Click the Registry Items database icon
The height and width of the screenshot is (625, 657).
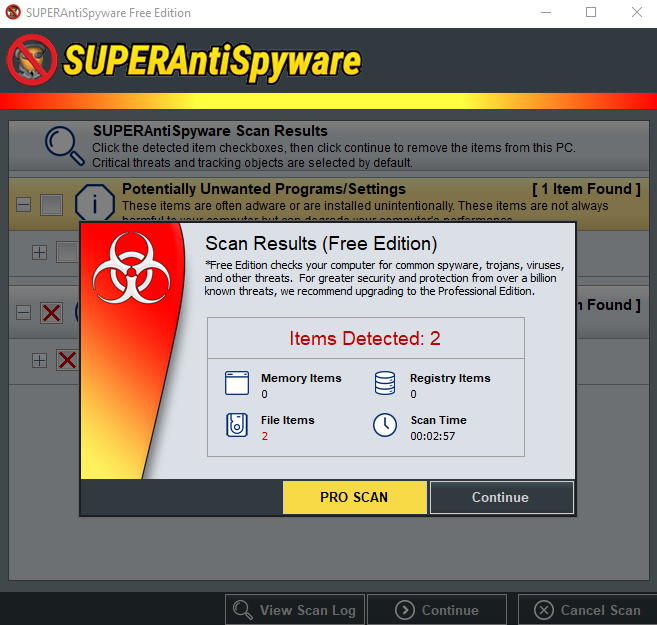click(385, 383)
